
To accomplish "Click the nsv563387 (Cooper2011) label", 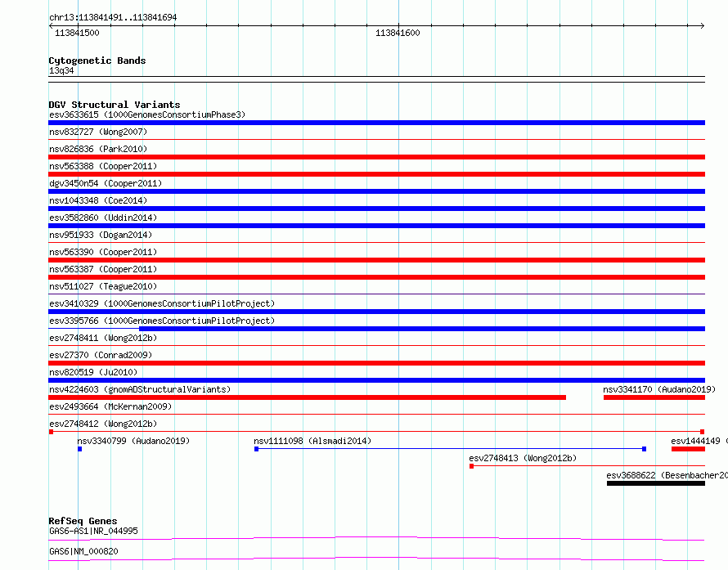I will (103, 269).
